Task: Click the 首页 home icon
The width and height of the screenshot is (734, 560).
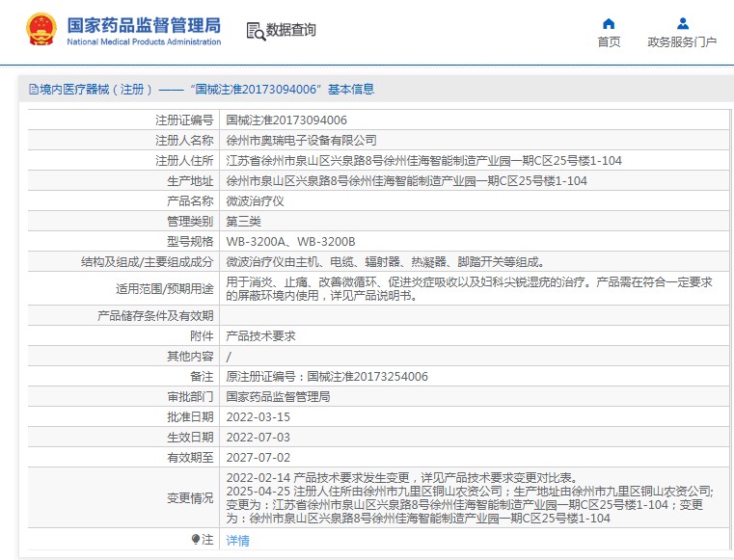Action: coord(609,23)
